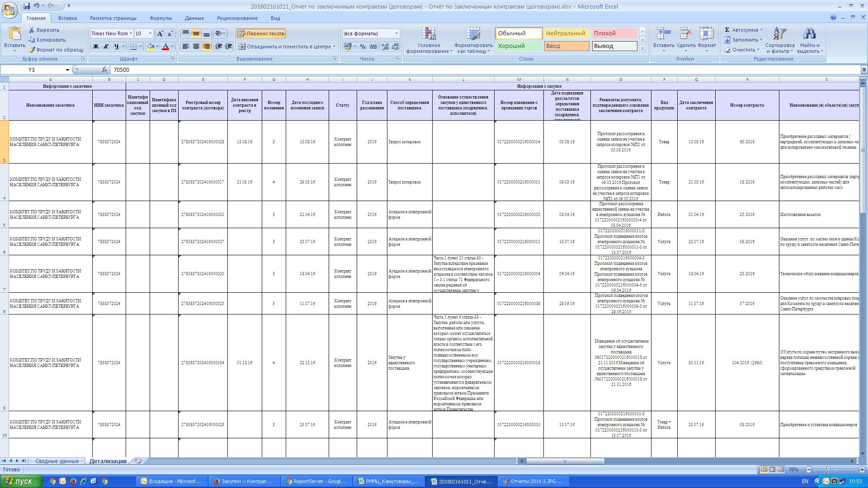
Task: Click center horizontal alignment icon
Action: [x=196, y=47]
